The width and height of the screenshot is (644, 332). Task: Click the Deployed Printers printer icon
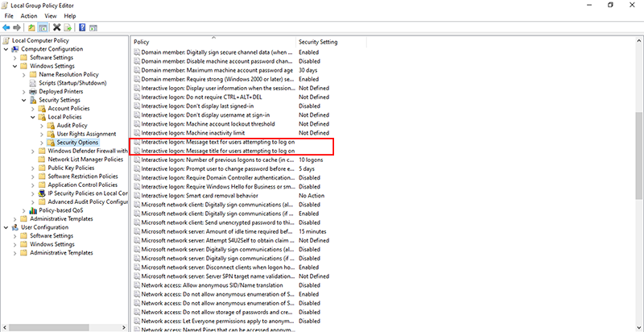point(33,92)
